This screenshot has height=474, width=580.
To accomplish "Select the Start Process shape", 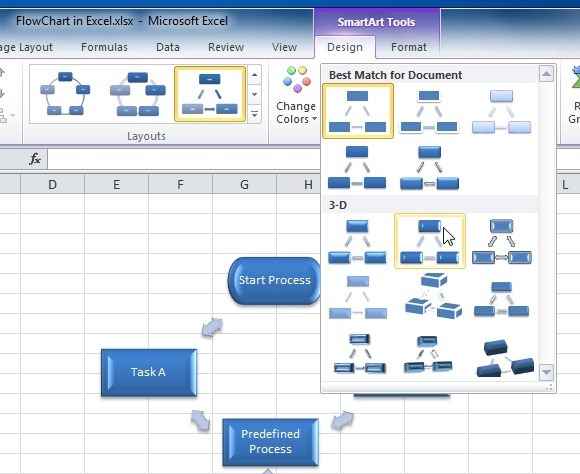I will pos(274,281).
